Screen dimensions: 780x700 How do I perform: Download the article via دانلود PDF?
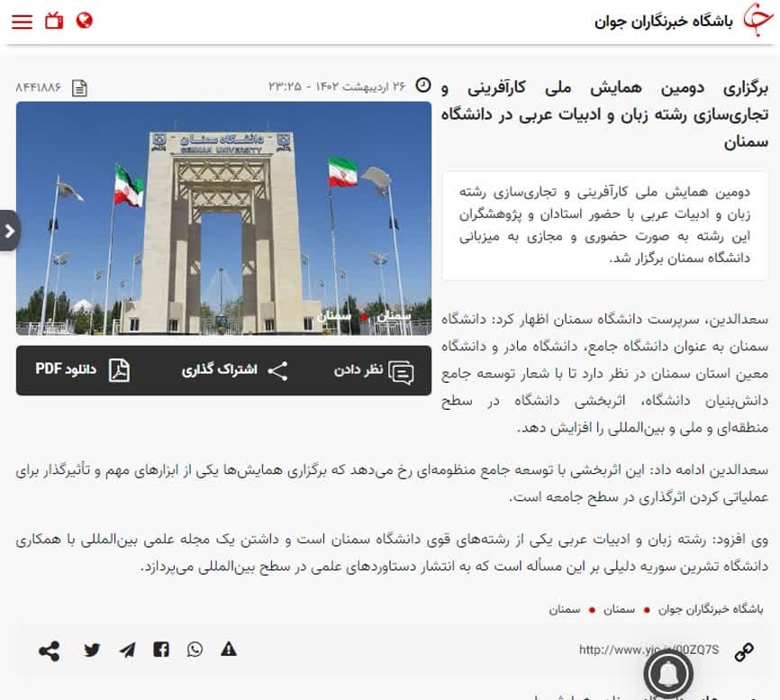pyautogui.click(x=82, y=369)
